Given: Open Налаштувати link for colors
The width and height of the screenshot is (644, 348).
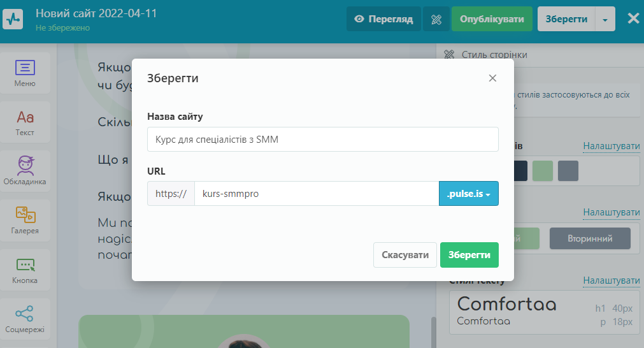Looking at the screenshot, I should [611, 146].
